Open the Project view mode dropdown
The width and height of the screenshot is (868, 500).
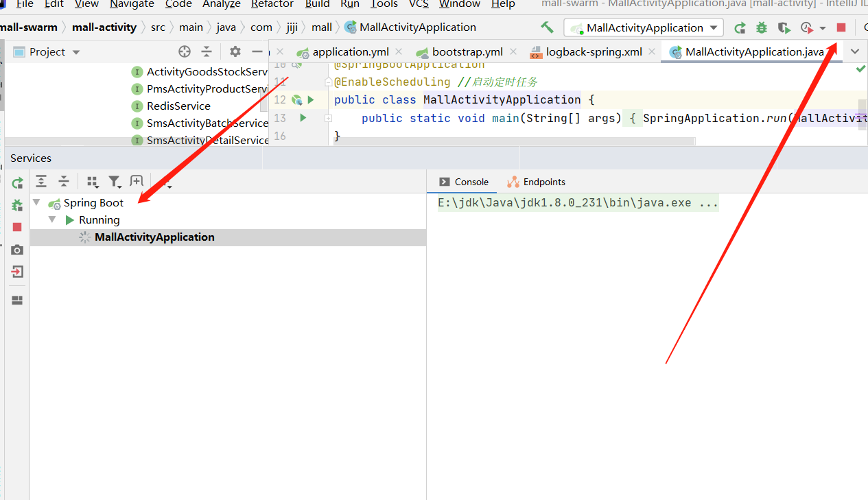coord(75,51)
